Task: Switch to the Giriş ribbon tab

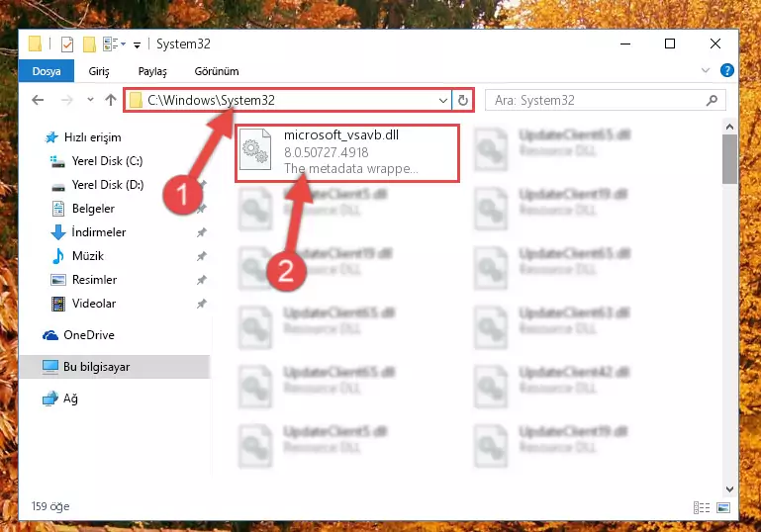Action: [99, 71]
